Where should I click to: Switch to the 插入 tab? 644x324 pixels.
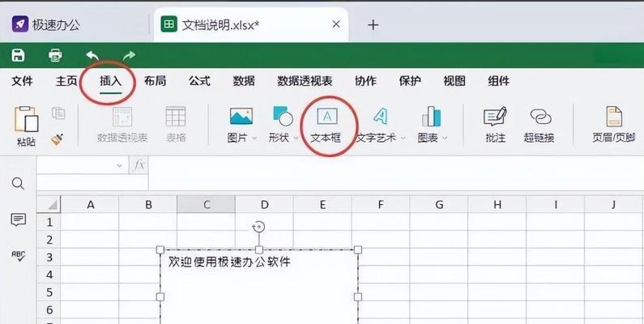111,81
